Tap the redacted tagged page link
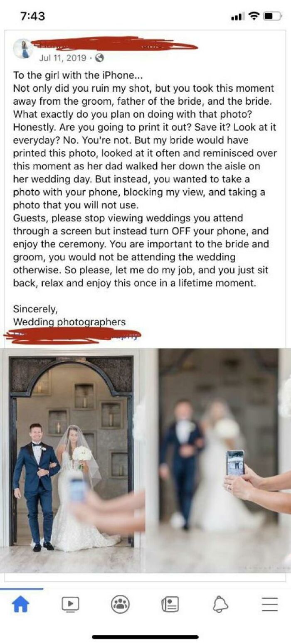 point(72,335)
